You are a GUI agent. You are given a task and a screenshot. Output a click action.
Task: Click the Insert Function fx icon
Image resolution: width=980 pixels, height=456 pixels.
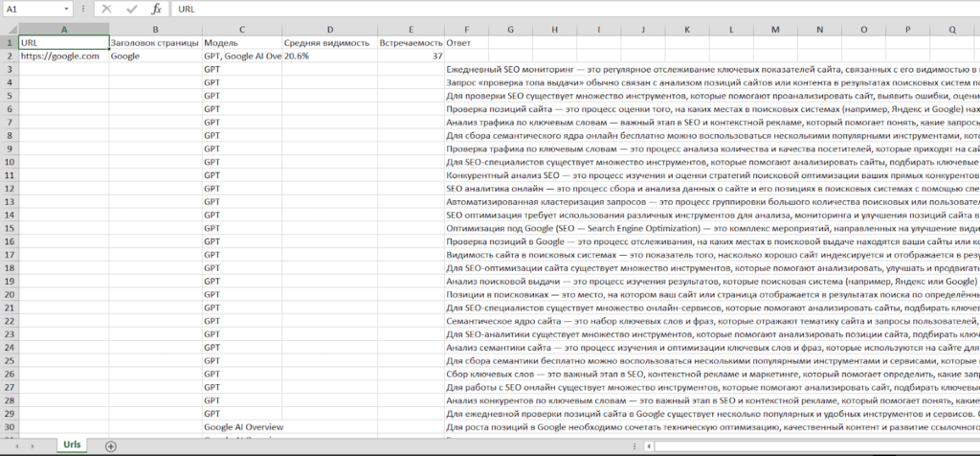click(157, 9)
